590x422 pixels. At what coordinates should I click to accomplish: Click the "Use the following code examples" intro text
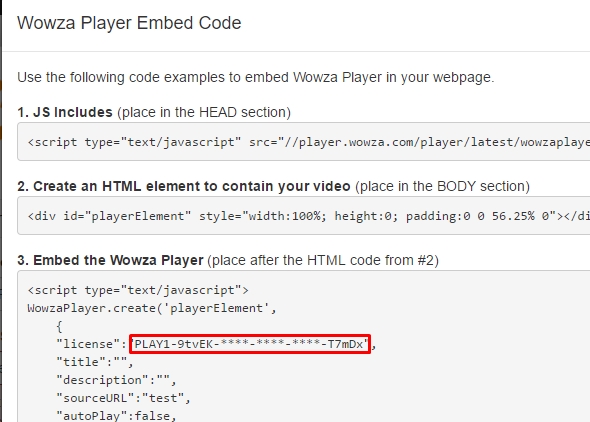point(256,77)
